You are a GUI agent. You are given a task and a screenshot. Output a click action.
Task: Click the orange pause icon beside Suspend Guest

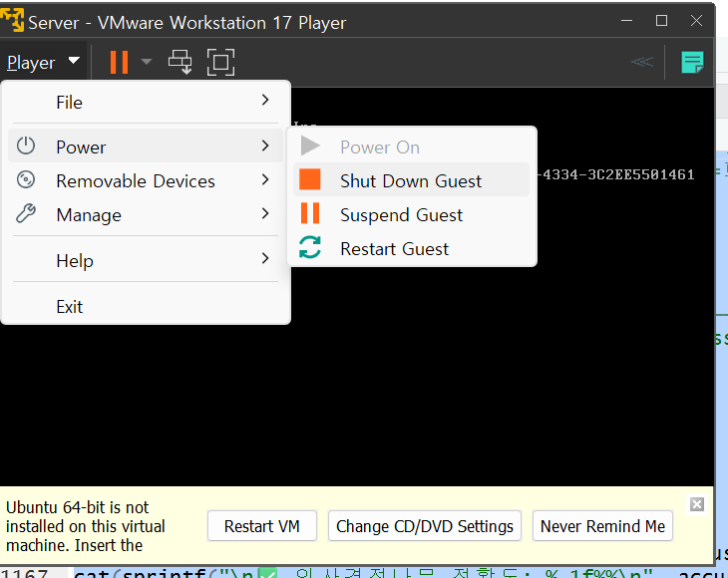click(310, 213)
